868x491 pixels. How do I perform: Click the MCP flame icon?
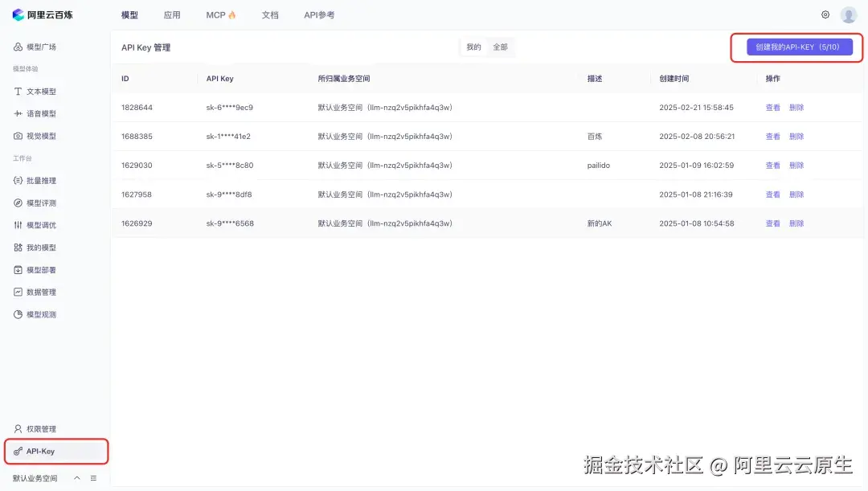tap(232, 15)
